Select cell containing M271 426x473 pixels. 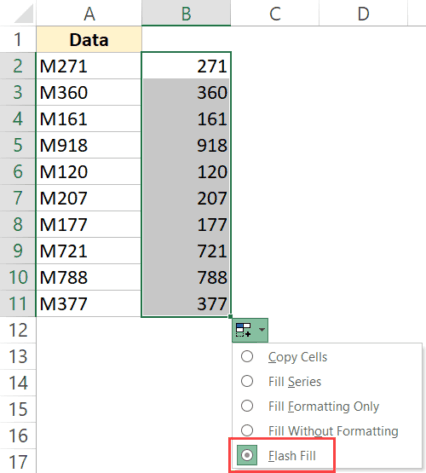88,66
